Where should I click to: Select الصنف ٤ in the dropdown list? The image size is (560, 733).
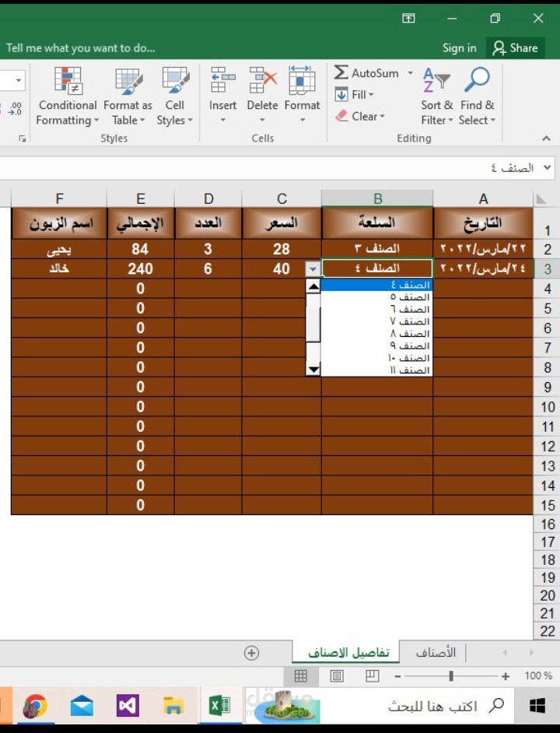click(x=376, y=285)
